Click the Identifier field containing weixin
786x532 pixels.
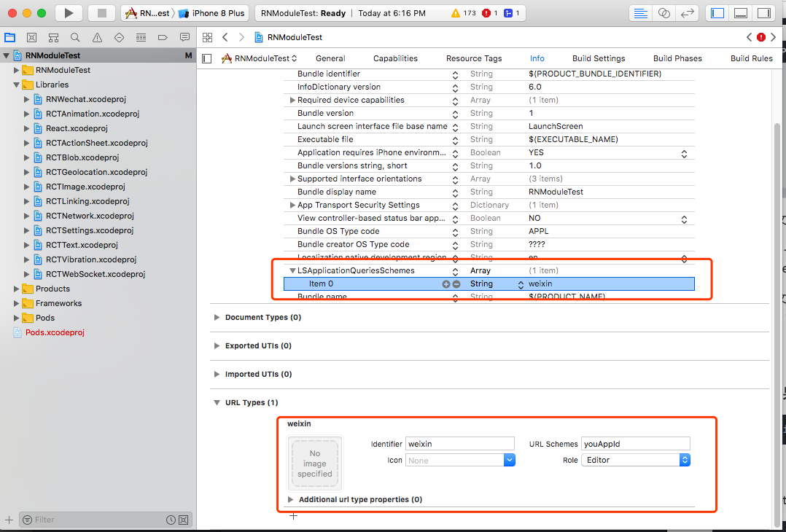coord(459,444)
